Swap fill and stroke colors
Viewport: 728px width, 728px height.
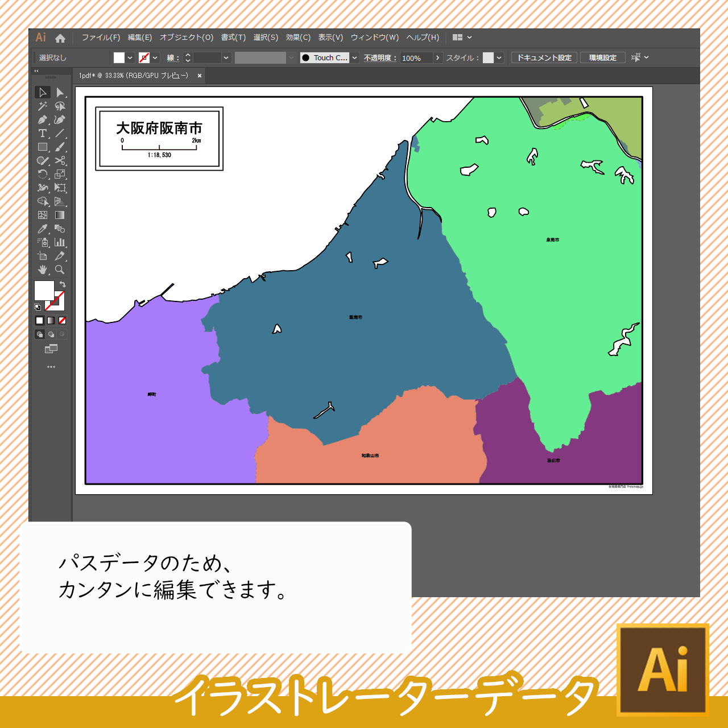(x=63, y=284)
